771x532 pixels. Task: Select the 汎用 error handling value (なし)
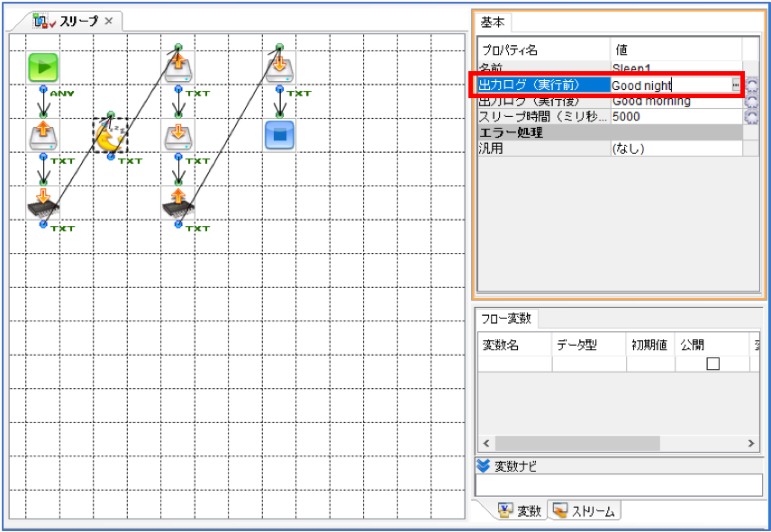(x=676, y=149)
